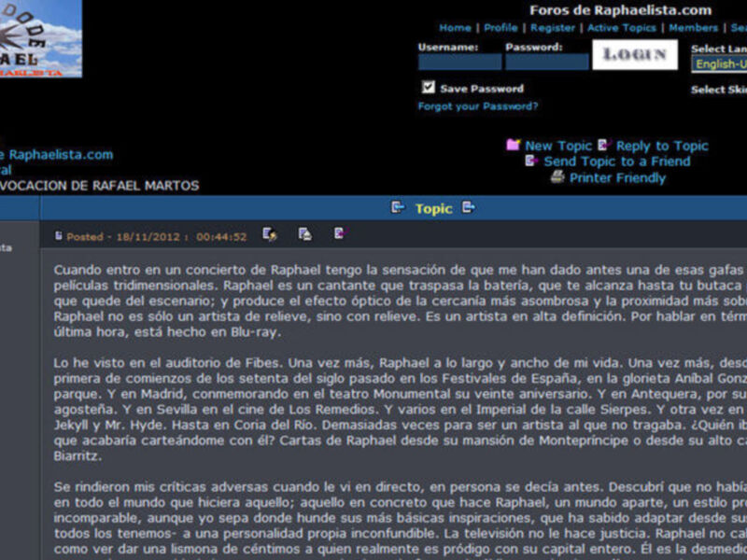Image resolution: width=747 pixels, height=560 pixels.
Task: Click the New Topic folder icon
Action: click(513, 145)
